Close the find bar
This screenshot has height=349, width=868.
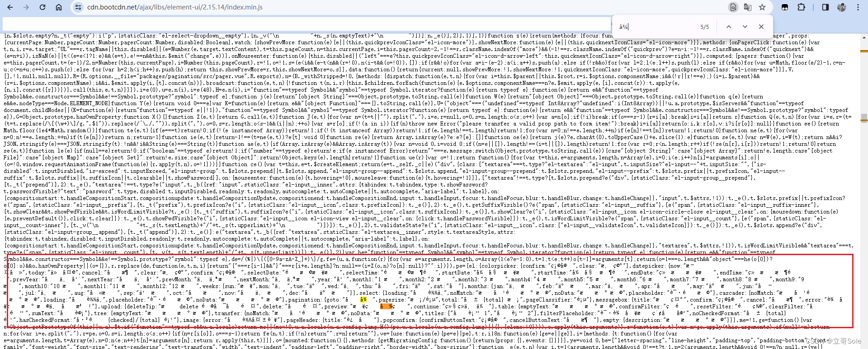761,27
